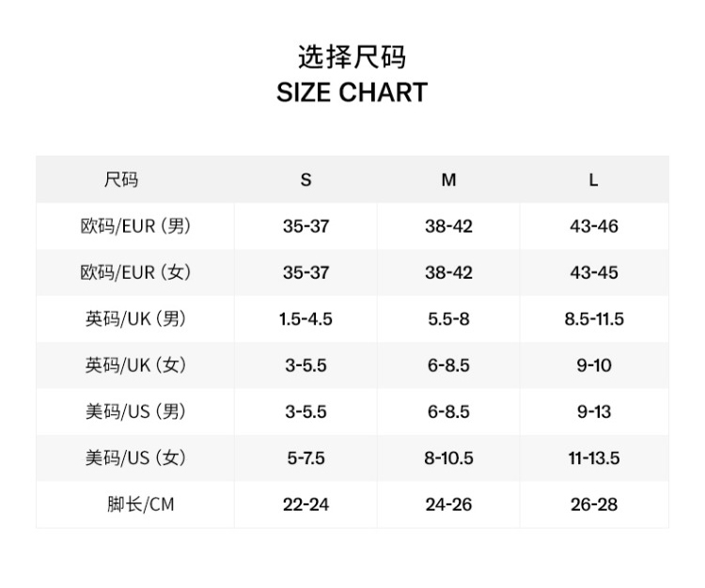Click the 英码/UK (男) row label
Screen dimensions: 705x588
pyautogui.click(x=135, y=318)
